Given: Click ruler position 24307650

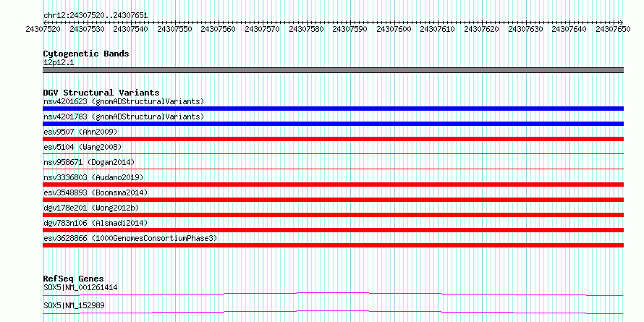Looking at the screenshot, I should [613, 29].
